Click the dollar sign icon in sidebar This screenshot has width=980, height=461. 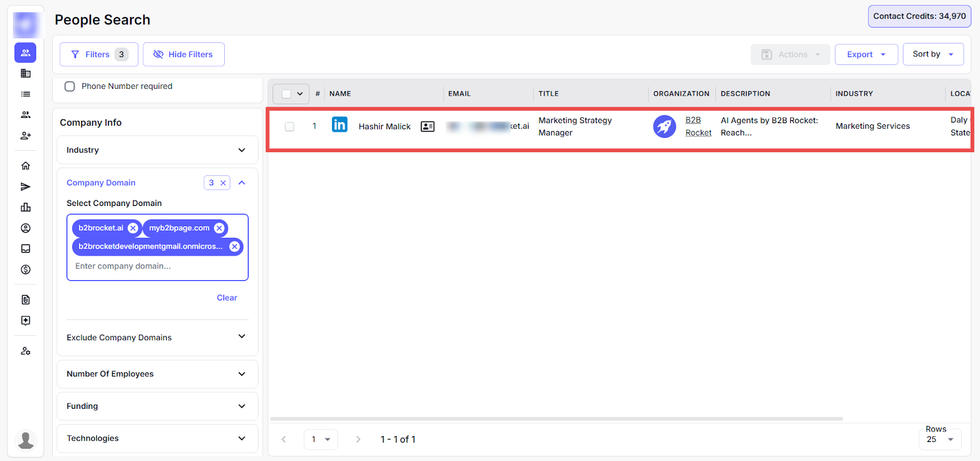coord(26,270)
